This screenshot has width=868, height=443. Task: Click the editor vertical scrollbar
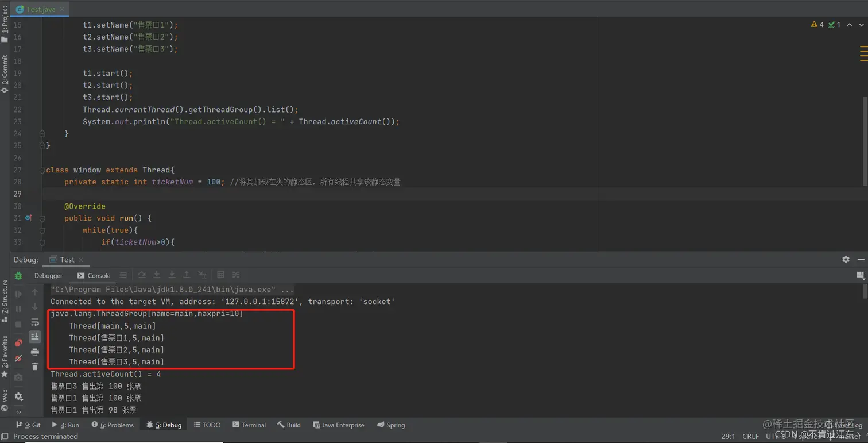coord(865,140)
